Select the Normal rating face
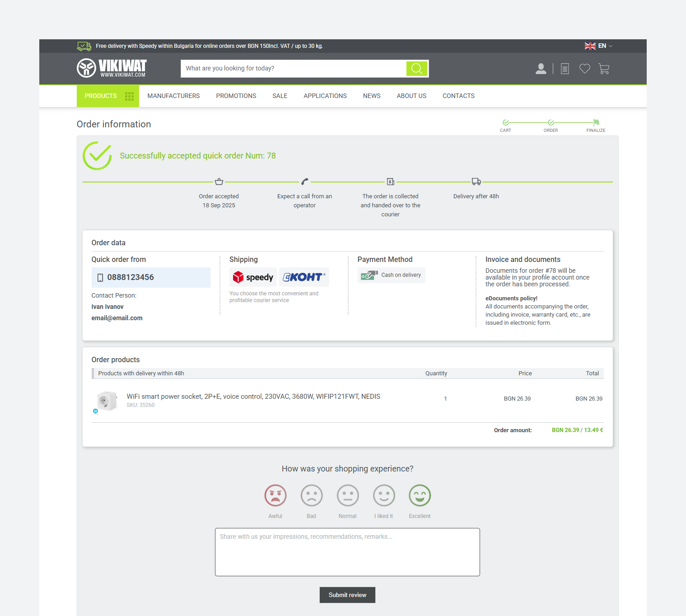This screenshot has height=616, width=686. tap(348, 496)
